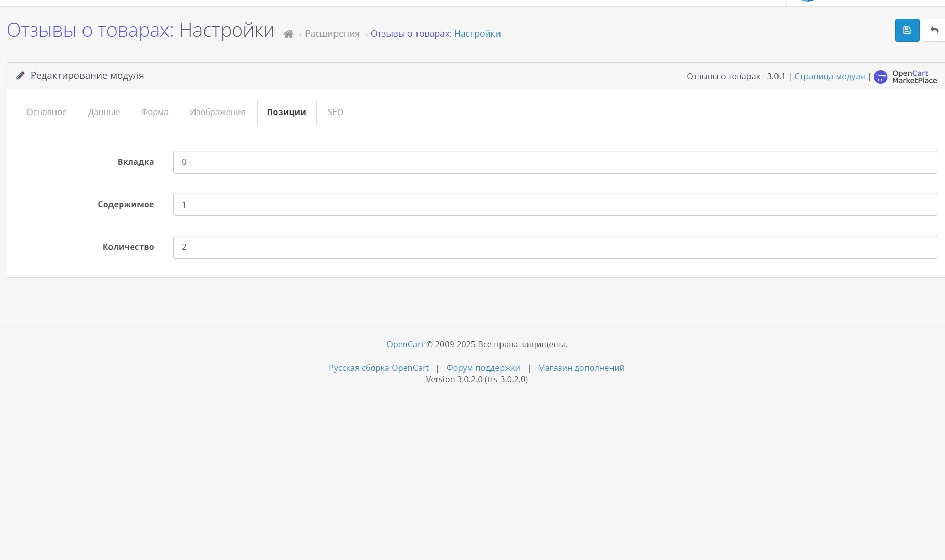Click the Вкладка field label
The image size is (945, 560).
[x=135, y=162]
